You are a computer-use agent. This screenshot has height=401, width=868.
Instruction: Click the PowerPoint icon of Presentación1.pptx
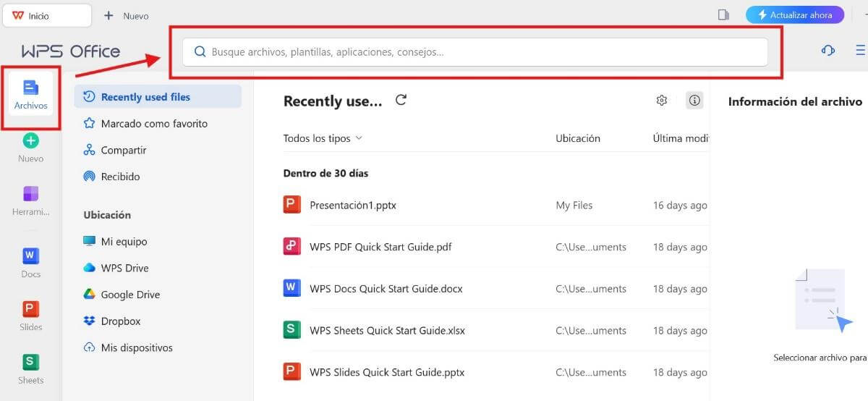click(x=292, y=205)
